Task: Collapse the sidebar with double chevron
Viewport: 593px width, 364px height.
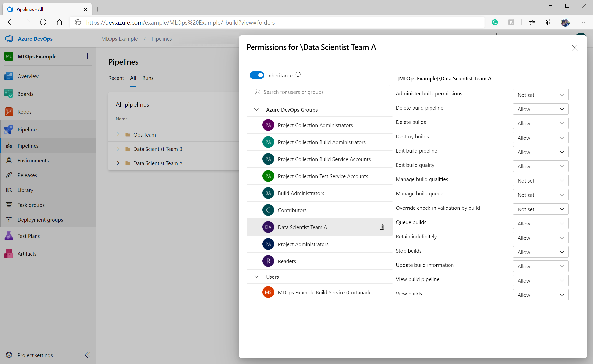Action: [87, 355]
